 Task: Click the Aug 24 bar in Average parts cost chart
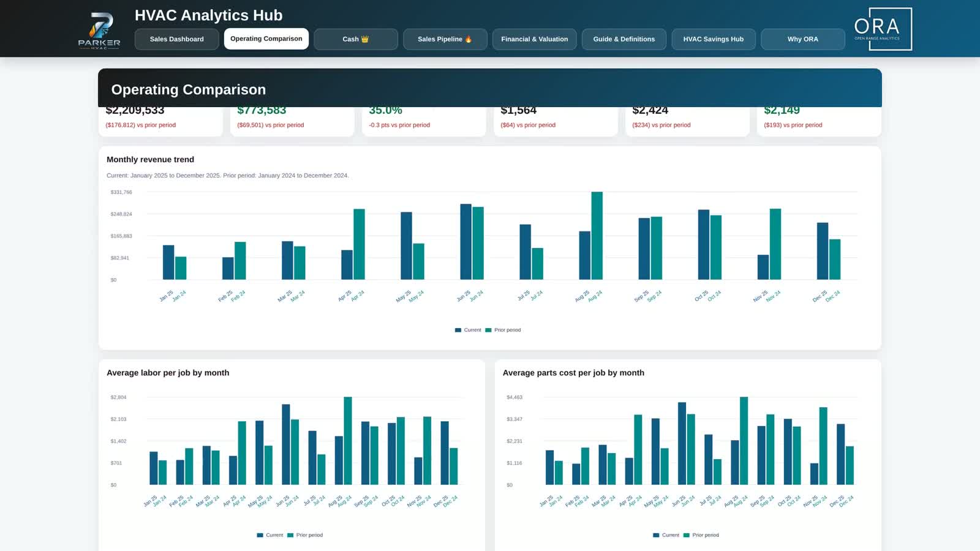point(744,441)
